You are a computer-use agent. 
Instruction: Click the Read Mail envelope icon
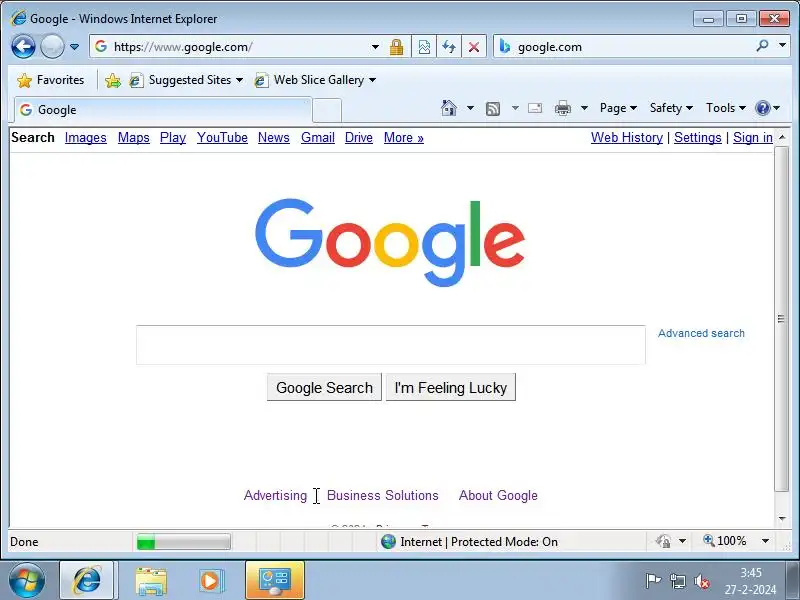[x=535, y=108]
